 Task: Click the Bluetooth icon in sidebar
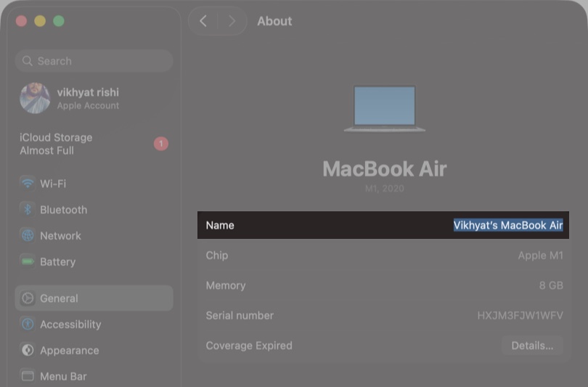tap(28, 209)
